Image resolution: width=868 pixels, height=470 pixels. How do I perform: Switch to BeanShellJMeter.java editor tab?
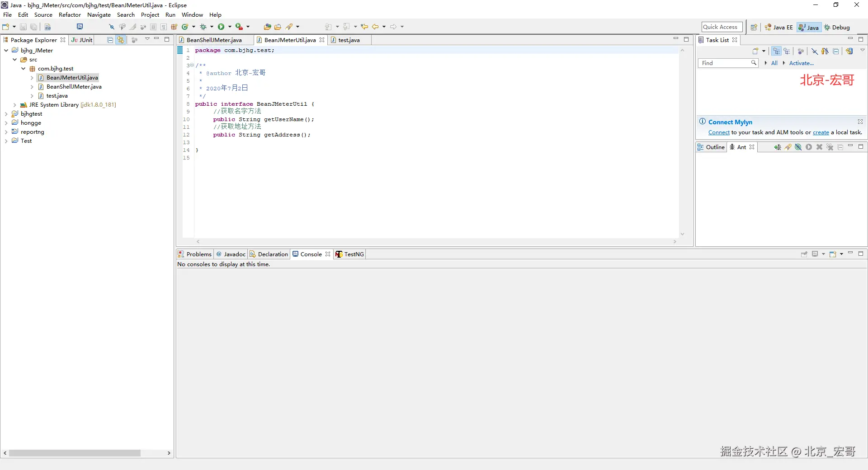(214, 40)
